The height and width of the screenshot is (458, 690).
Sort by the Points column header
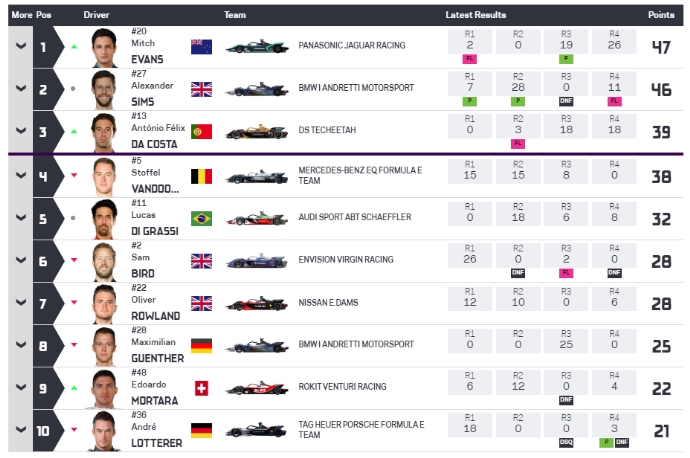(x=660, y=15)
